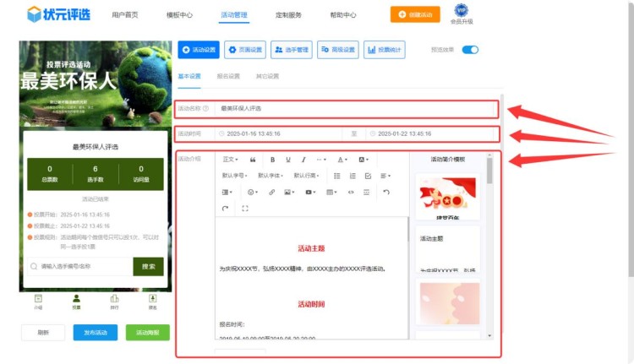Click the checklist (todo) icon in editor
This screenshot has width=634, height=364.
[x=368, y=176]
